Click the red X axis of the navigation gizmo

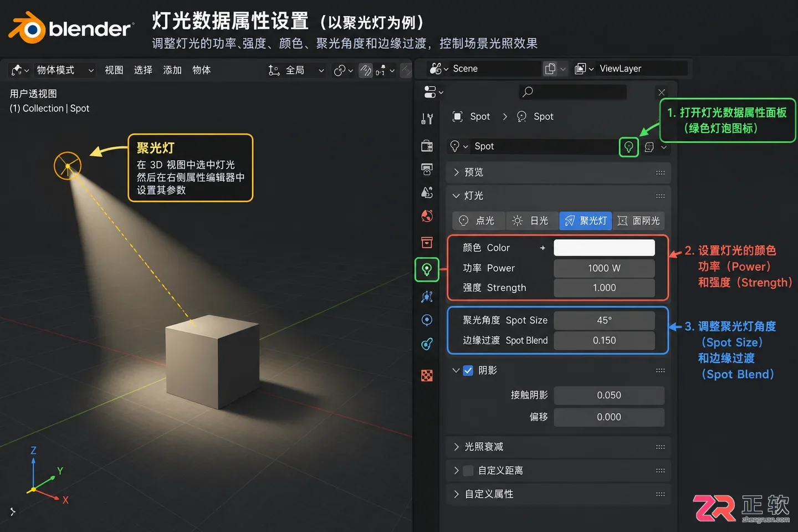(65, 500)
